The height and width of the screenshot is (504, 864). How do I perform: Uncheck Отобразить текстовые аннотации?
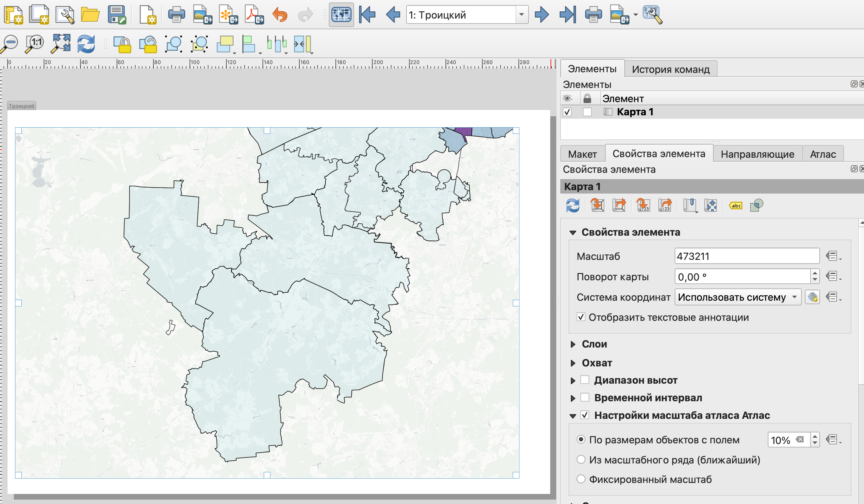[581, 317]
